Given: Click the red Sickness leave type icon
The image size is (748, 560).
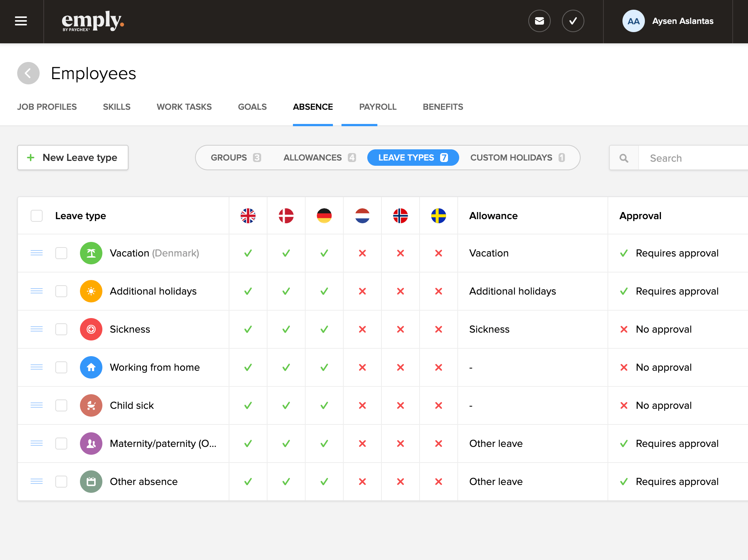Looking at the screenshot, I should point(91,329).
